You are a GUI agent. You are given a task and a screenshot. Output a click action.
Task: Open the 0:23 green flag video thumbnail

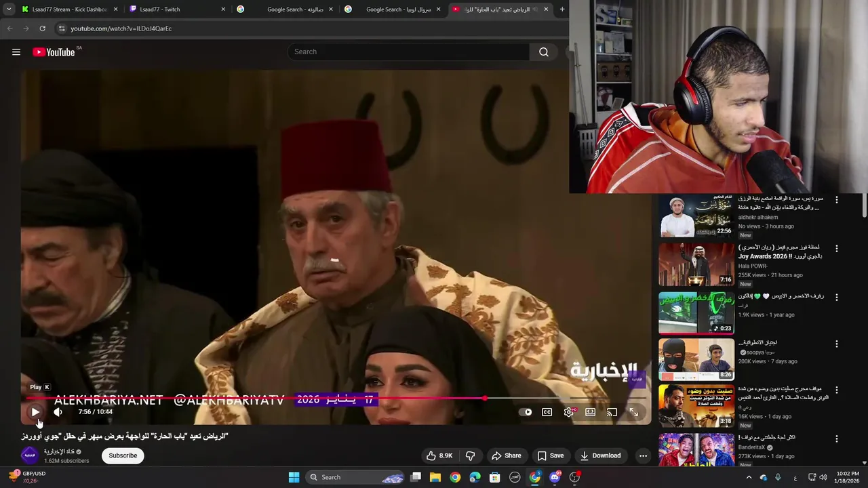tap(696, 313)
